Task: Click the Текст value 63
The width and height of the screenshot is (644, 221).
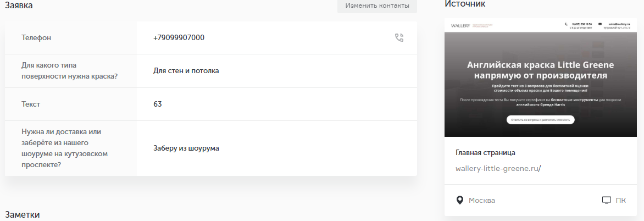Action: (x=158, y=104)
